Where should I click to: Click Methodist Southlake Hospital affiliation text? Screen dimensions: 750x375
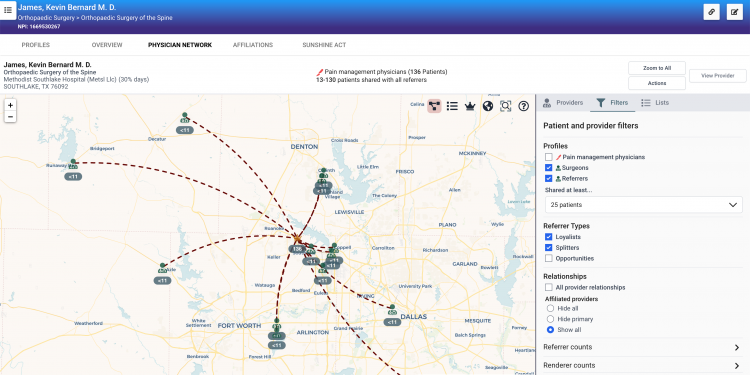tap(76, 79)
